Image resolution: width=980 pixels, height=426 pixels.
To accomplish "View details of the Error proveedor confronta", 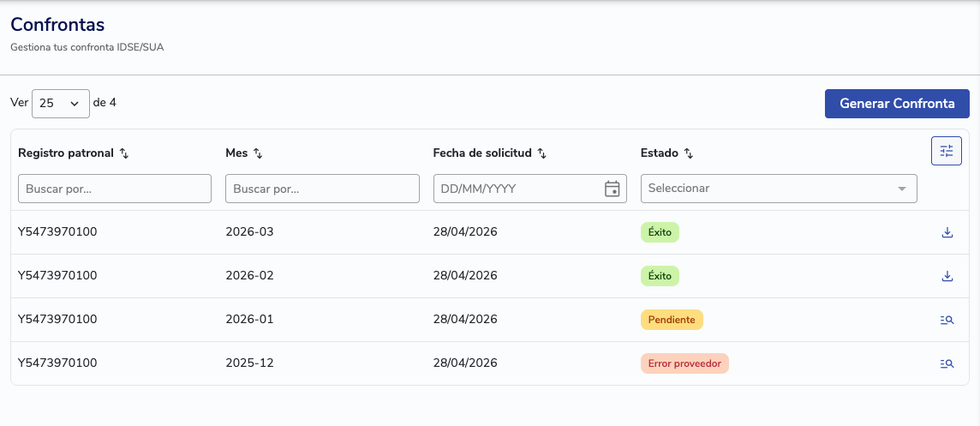I will (x=947, y=363).
